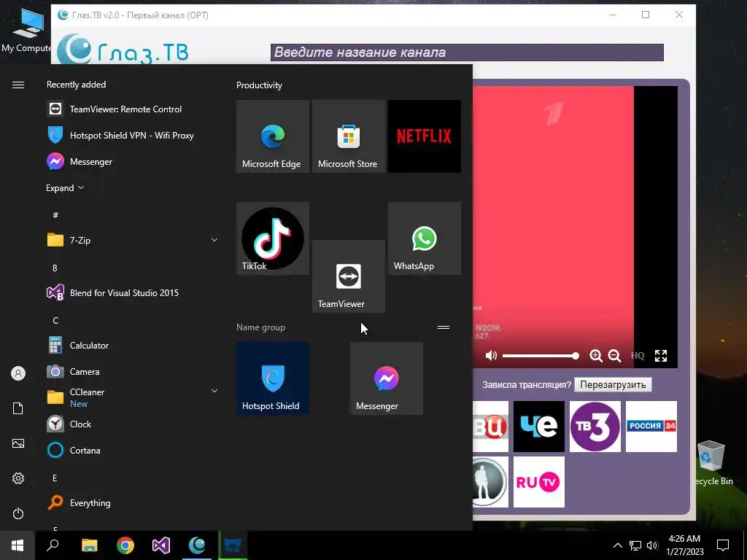The height and width of the screenshot is (560, 747).
Task: Open File Explorer from the taskbar
Action: pyautogui.click(x=89, y=545)
